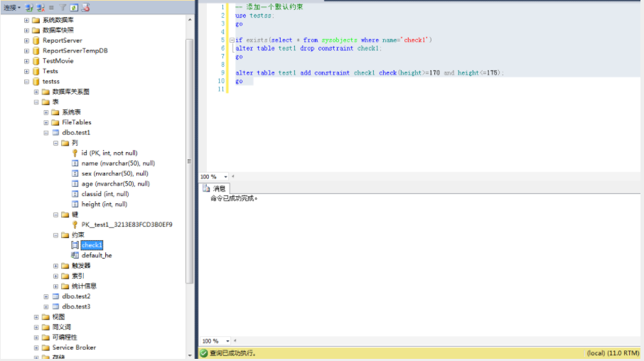Screen dimensions: 644x361
Task: Click the script icon with red mark
Action: tap(85, 7)
